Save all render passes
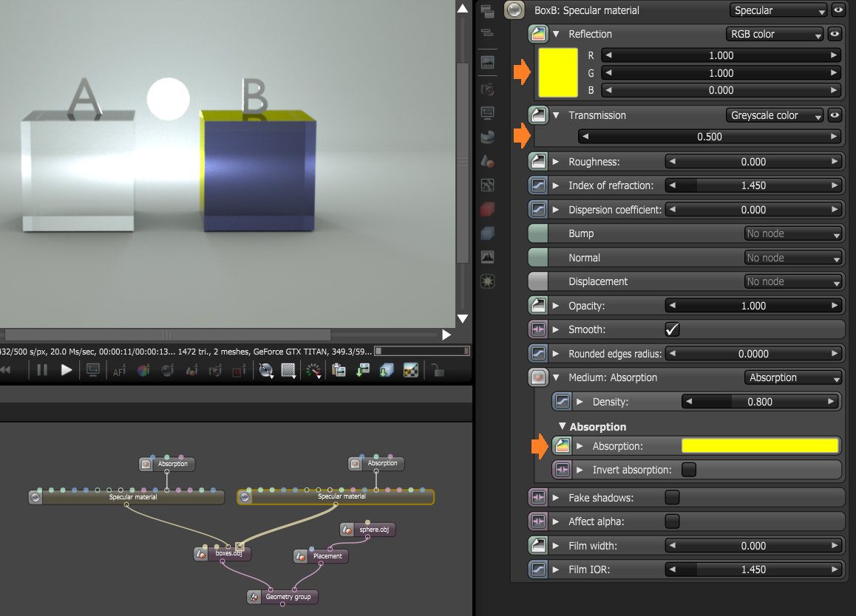Viewport: 856px width, 616px height. click(x=387, y=370)
